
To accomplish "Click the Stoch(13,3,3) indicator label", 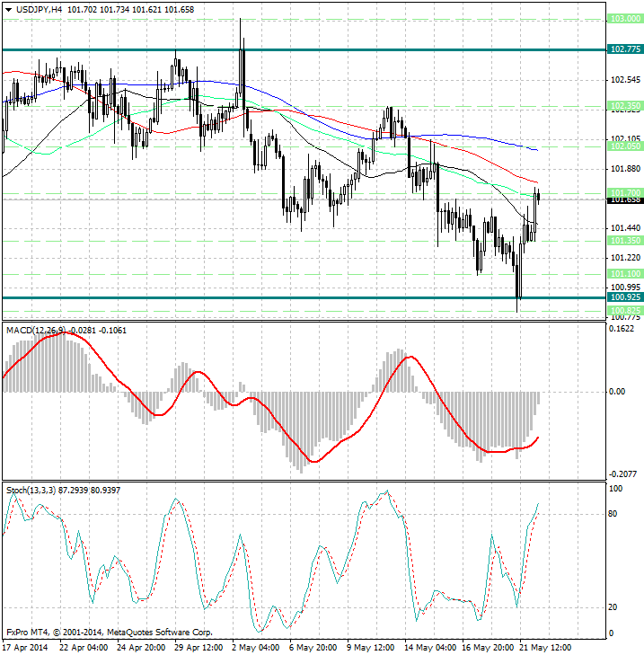I will 31,490.
